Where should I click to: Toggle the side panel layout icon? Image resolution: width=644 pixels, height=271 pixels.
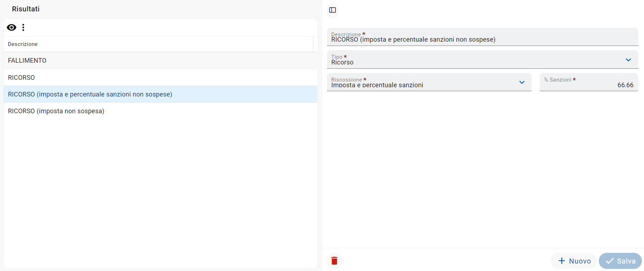tap(333, 10)
